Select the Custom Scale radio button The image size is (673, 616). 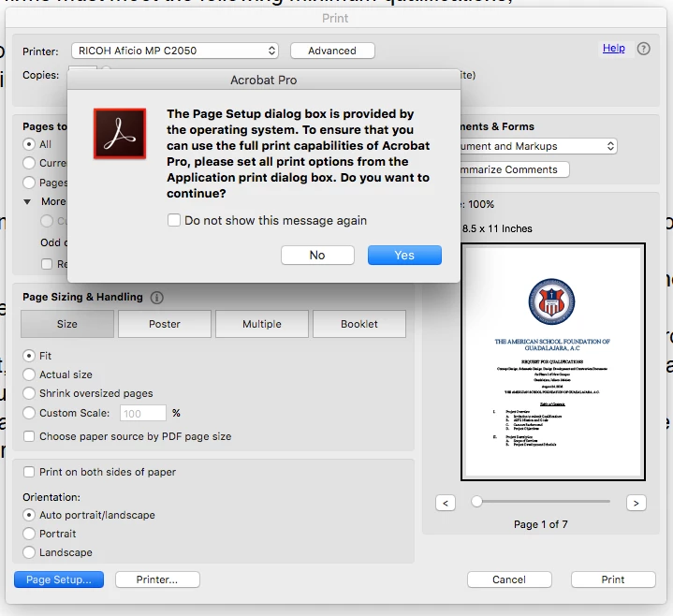pyautogui.click(x=29, y=413)
